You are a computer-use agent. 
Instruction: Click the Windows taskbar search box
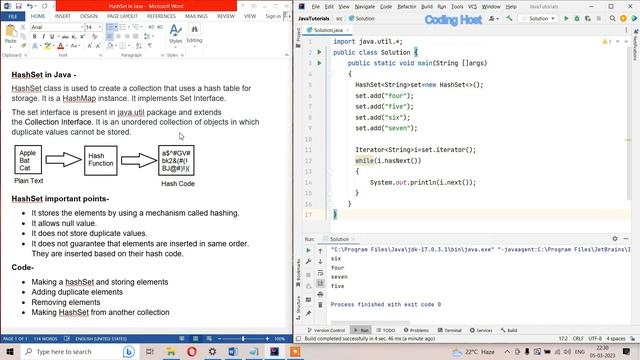pyautogui.click(x=79, y=351)
